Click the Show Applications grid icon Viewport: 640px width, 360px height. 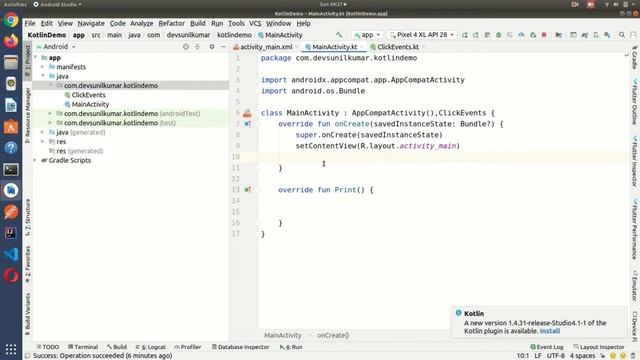coord(11,349)
